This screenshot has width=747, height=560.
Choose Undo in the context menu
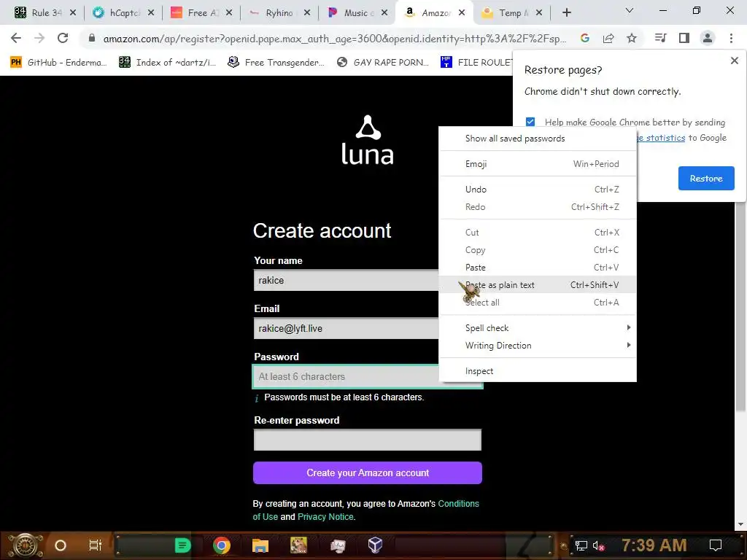[538, 190]
